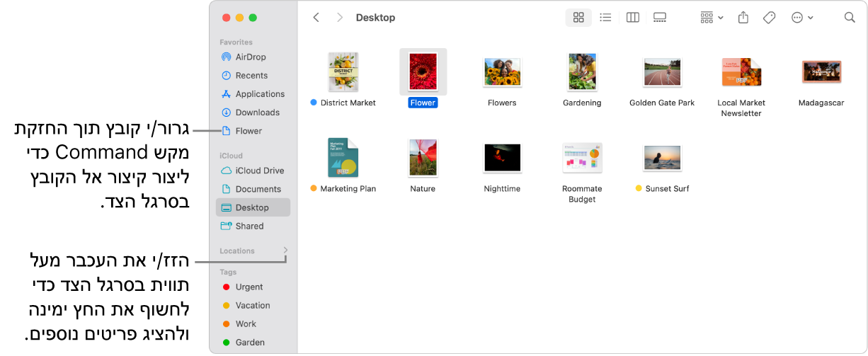Click the green full-screen window button
Image resolution: width=868 pixels, height=356 pixels.
(253, 18)
